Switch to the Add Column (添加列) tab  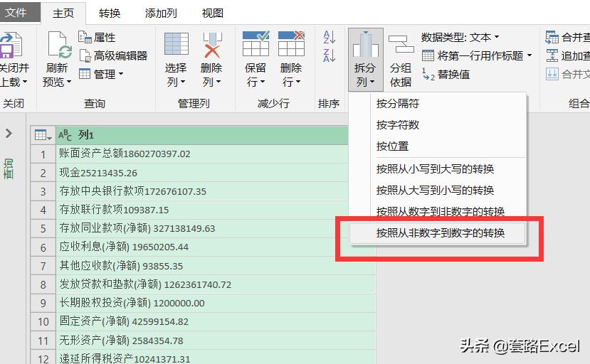click(x=161, y=14)
